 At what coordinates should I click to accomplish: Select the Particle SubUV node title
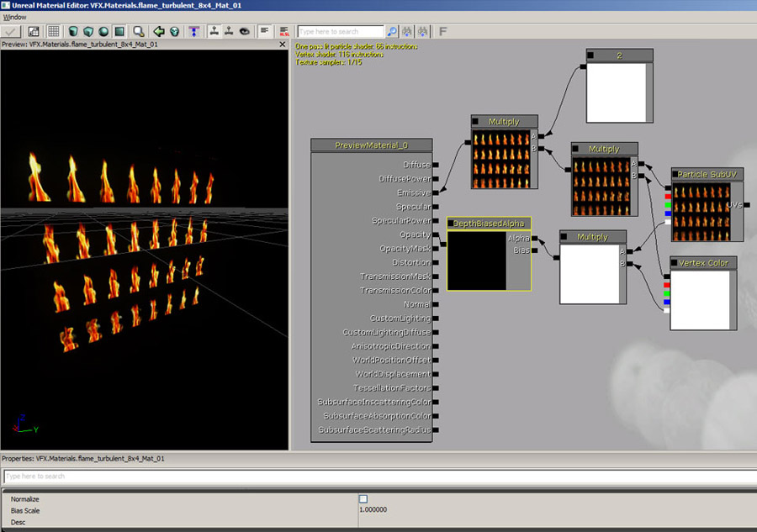pyautogui.click(x=707, y=175)
